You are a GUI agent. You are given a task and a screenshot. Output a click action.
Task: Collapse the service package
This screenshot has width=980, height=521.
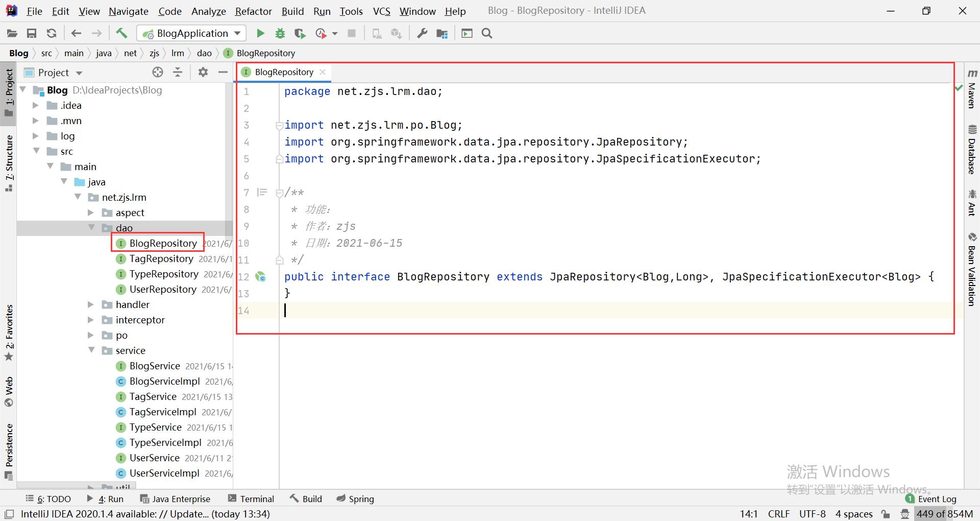91,350
